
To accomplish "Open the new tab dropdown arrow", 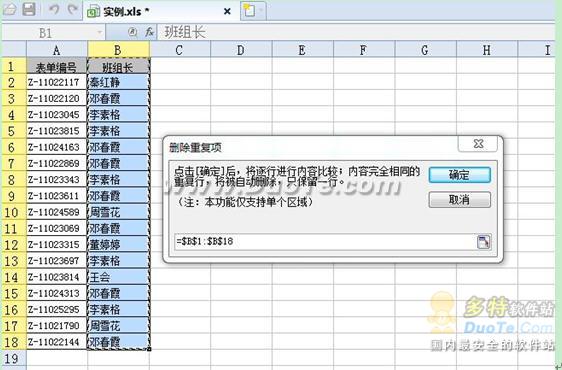I will click(x=261, y=11).
